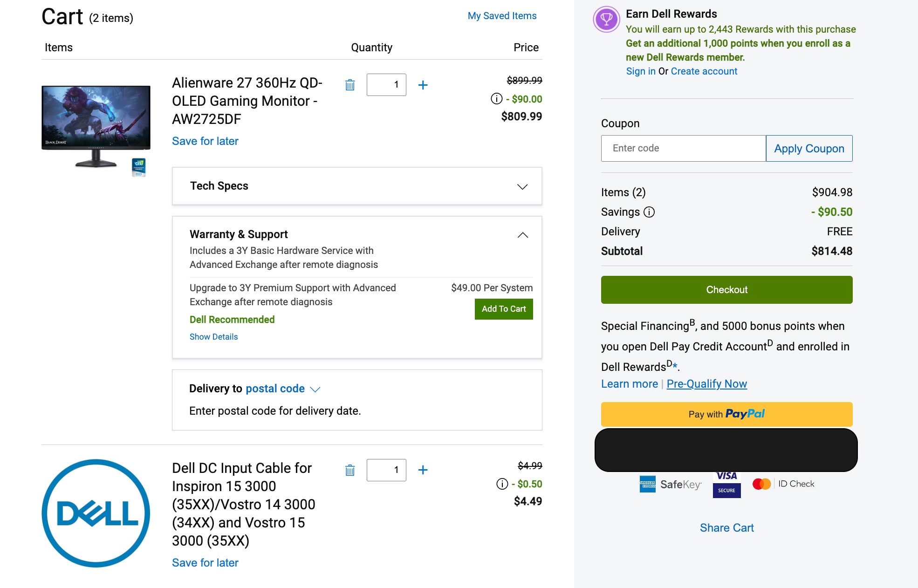Open My Saved Items
This screenshot has width=918, height=588.
pos(502,16)
